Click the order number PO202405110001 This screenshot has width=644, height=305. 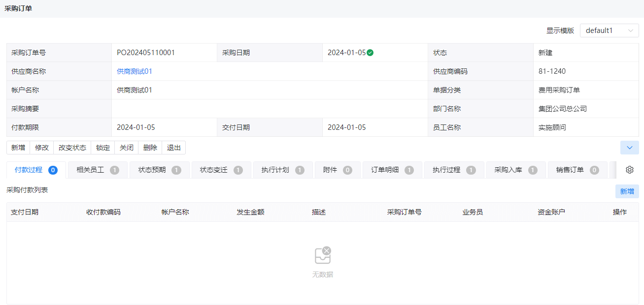click(146, 53)
